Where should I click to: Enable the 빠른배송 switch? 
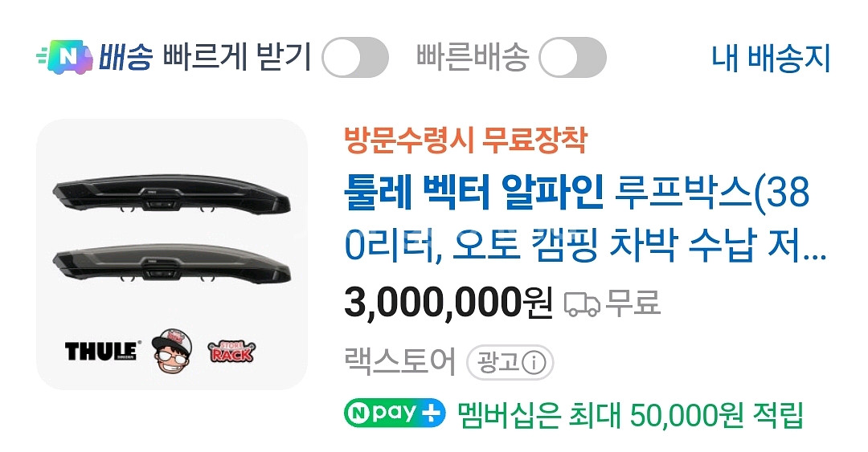click(572, 58)
